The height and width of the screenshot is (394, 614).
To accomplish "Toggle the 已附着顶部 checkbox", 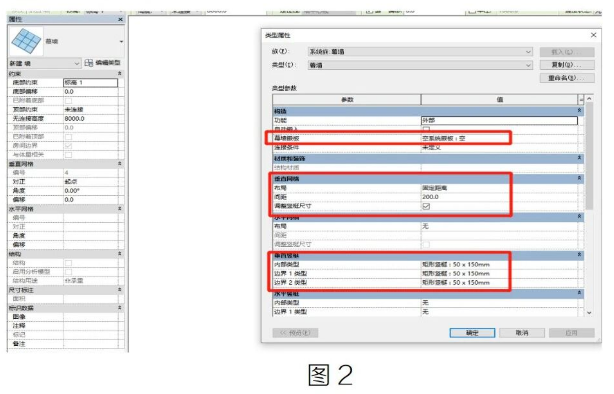I will (69, 137).
